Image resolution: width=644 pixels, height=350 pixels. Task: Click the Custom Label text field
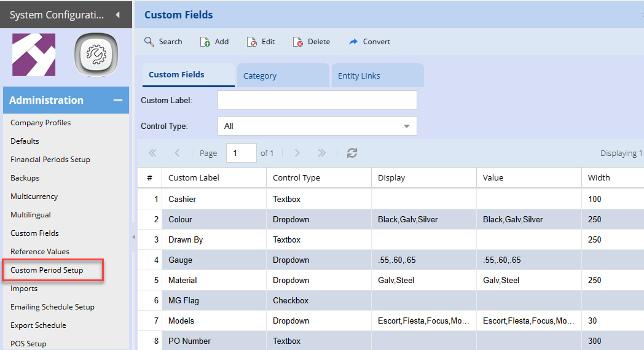tap(317, 100)
